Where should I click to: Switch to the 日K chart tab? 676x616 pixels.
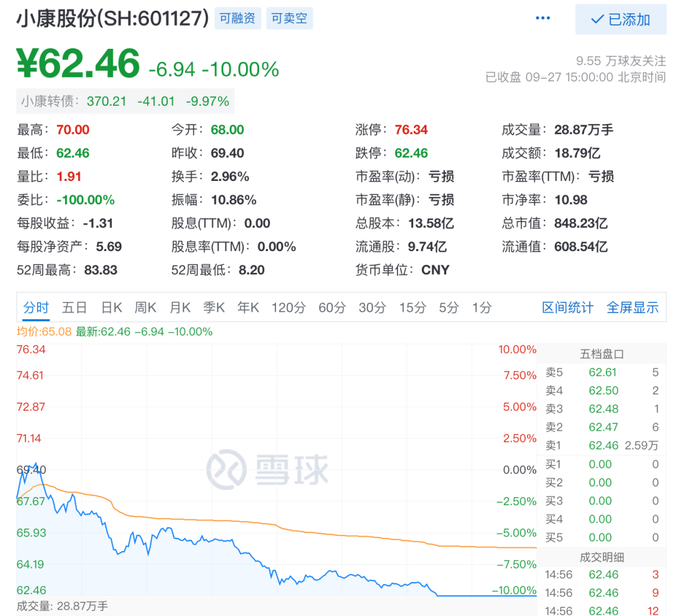(111, 308)
